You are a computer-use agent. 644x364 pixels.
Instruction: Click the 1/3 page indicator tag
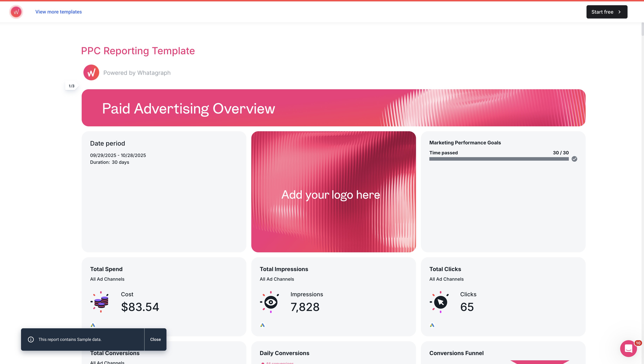[71, 86]
